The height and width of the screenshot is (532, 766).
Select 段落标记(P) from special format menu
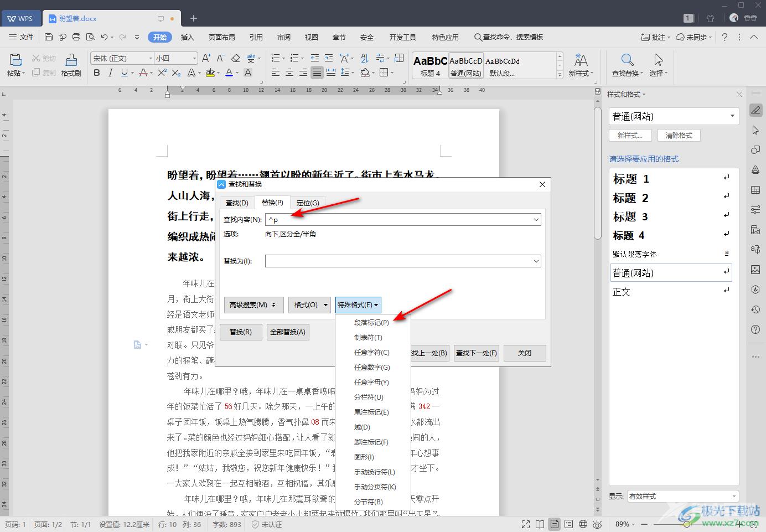(372, 322)
